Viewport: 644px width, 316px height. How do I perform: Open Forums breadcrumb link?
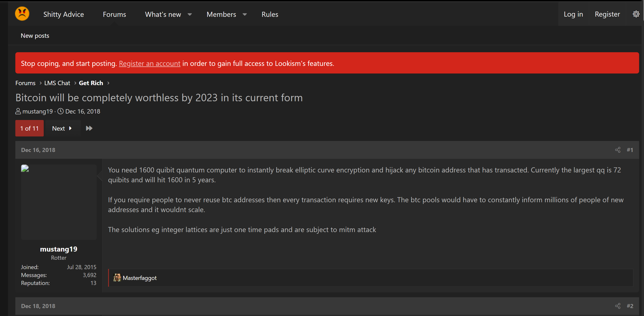[x=26, y=83]
